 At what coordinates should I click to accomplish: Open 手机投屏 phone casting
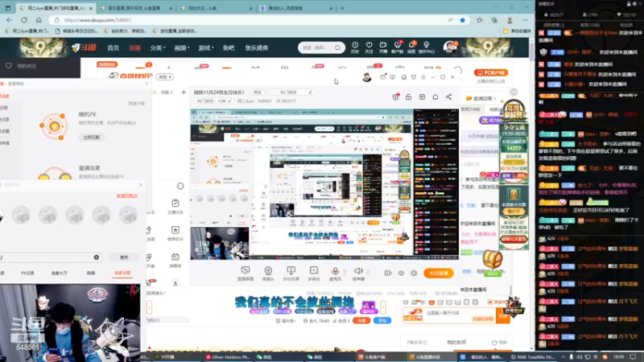tap(291, 274)
